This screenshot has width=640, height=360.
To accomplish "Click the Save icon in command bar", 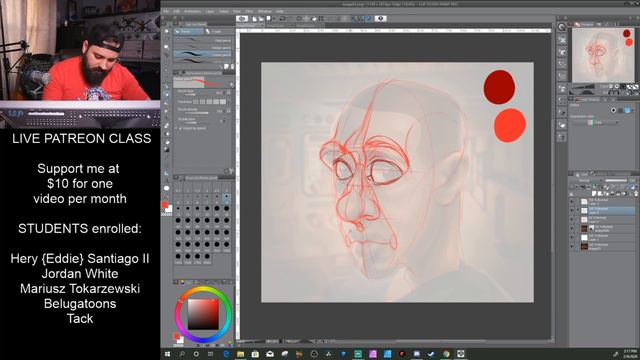I will click(268, 18).
